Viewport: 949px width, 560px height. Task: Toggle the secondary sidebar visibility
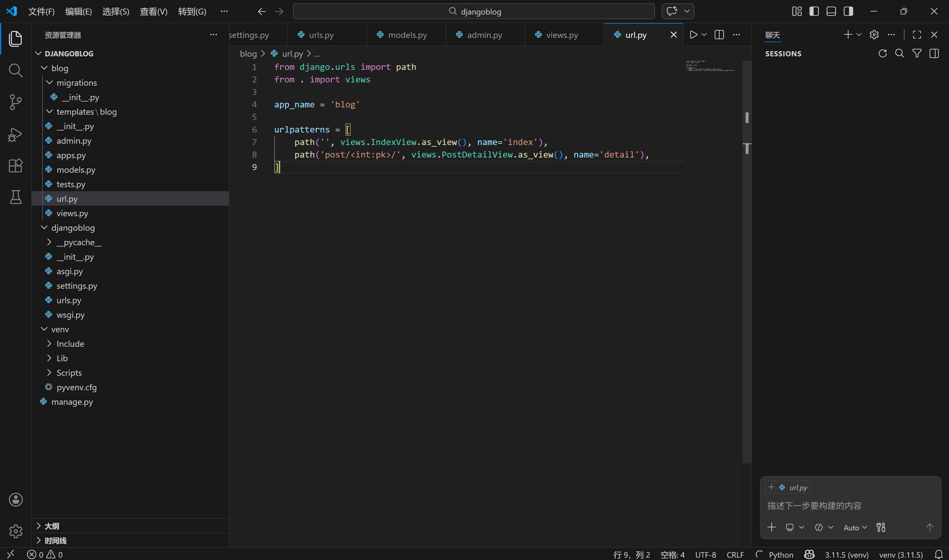(848, 11)
